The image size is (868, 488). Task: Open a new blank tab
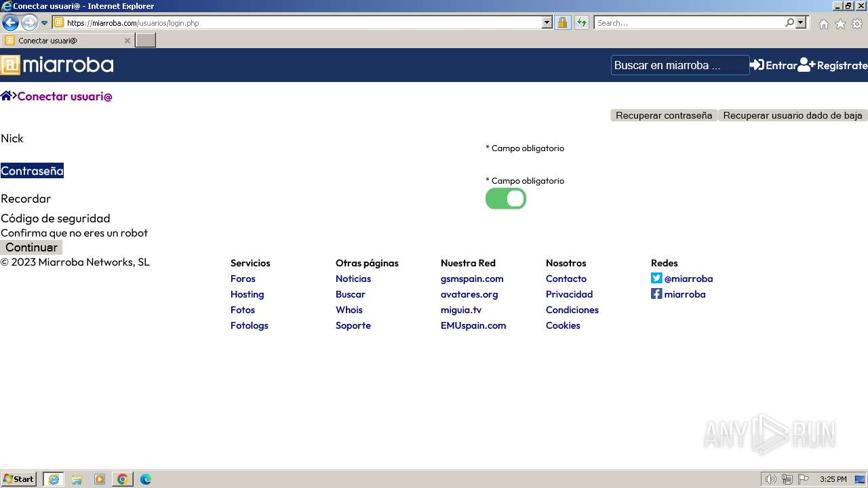[x=146, y=41]
